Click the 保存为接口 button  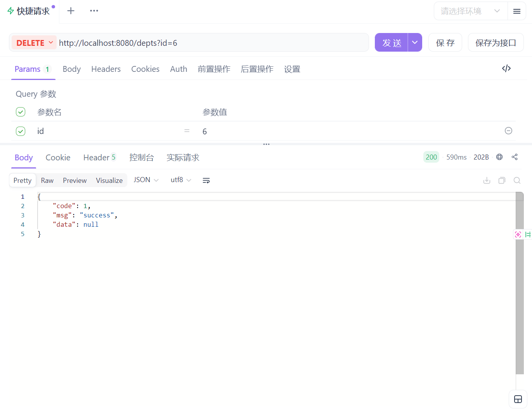click(x=496, y=42)
